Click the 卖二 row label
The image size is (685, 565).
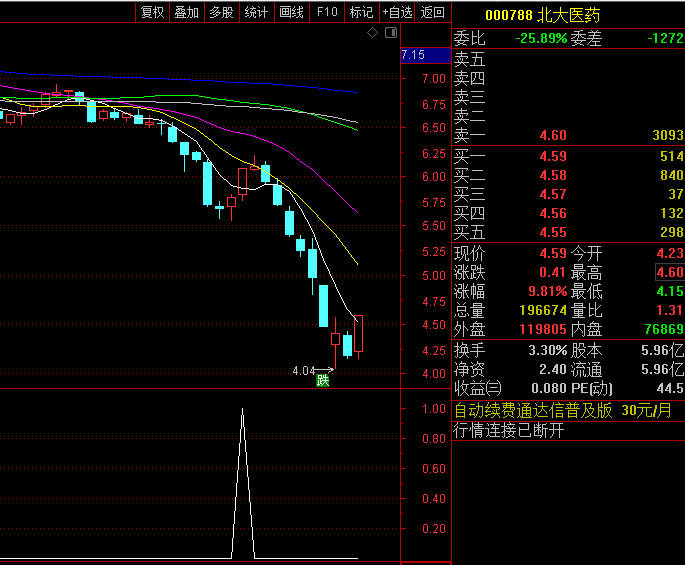pyautogui.click(x=469, y=117)
